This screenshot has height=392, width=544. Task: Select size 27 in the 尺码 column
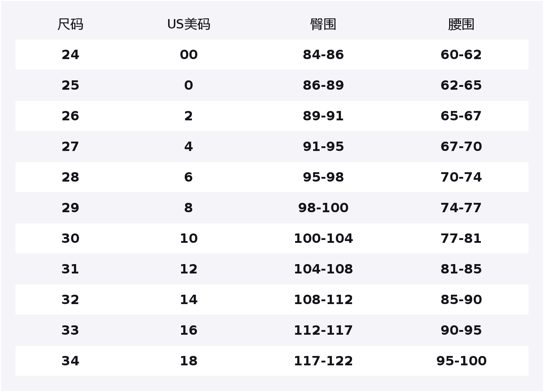[x=70, y=147]
